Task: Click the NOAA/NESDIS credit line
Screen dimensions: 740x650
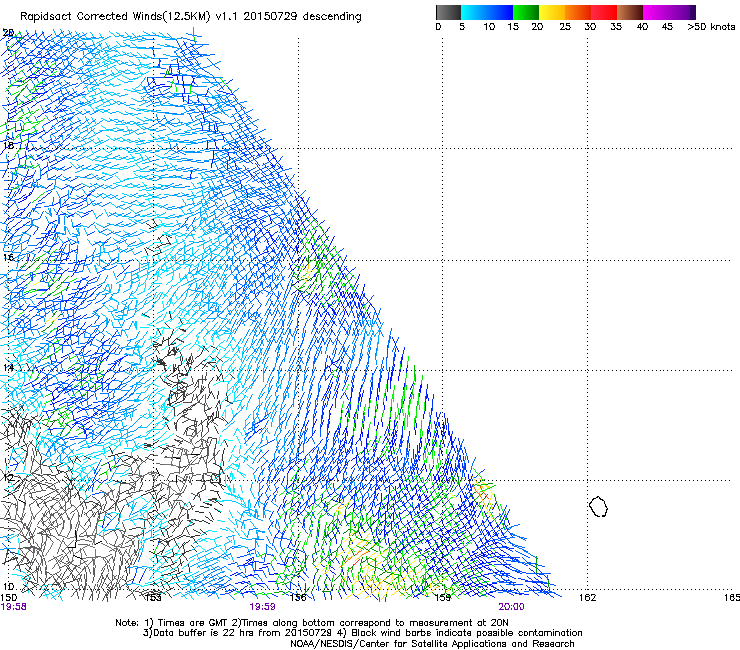Action: (x=432, y=644)
